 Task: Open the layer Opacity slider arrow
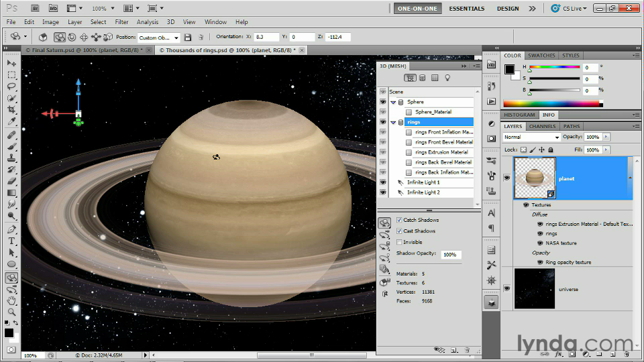[x=606, y=137]
